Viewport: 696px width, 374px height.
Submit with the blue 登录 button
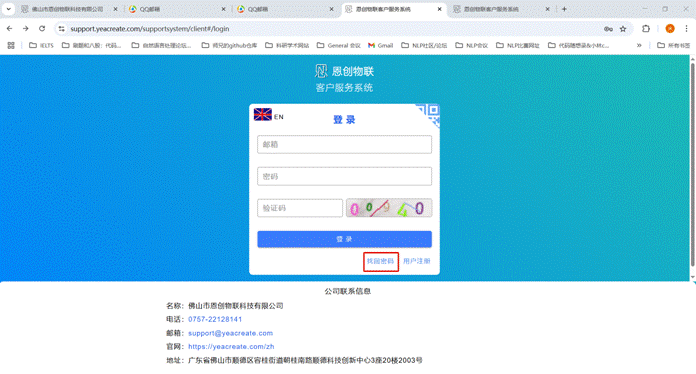(344, 239)
